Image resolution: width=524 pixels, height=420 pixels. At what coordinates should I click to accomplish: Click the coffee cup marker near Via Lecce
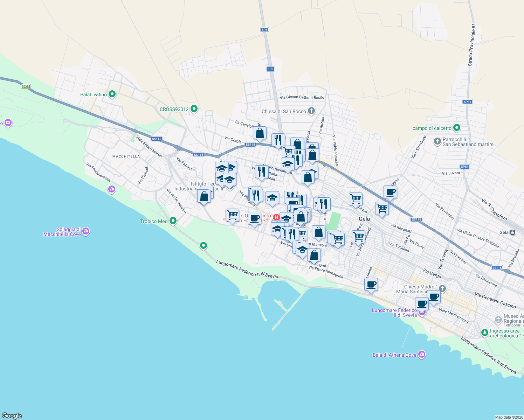click(x=390, y=192)
